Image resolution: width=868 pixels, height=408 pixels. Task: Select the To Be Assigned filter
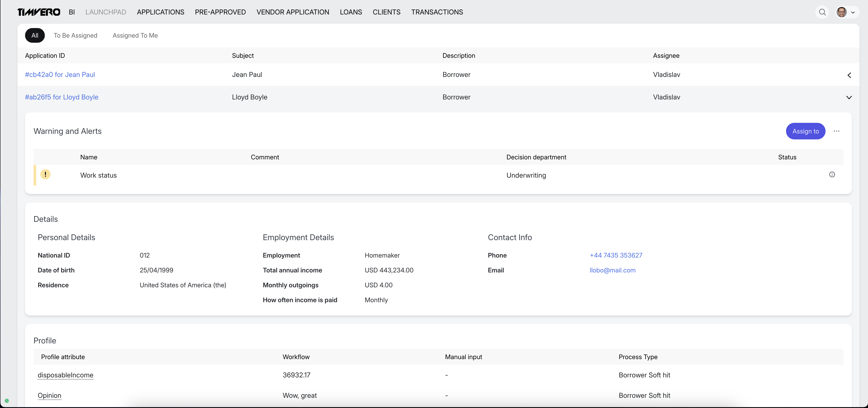(75, 35)
